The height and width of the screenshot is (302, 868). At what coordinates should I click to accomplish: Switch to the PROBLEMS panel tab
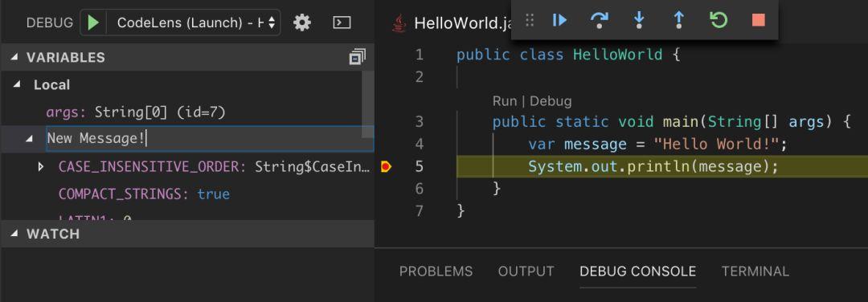tap(436, 271)
